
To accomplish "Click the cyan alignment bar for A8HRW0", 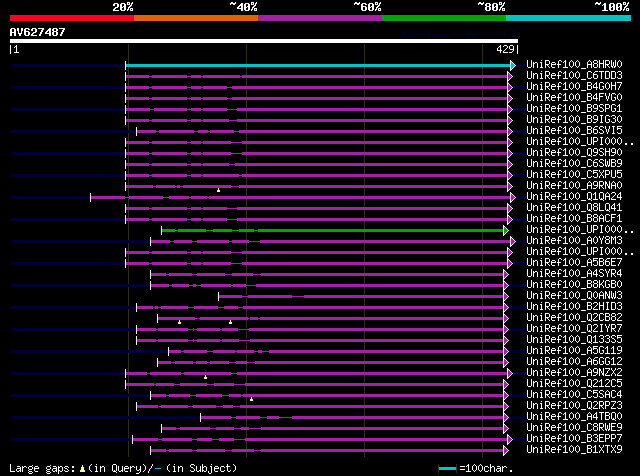I will tap(318, 65).
